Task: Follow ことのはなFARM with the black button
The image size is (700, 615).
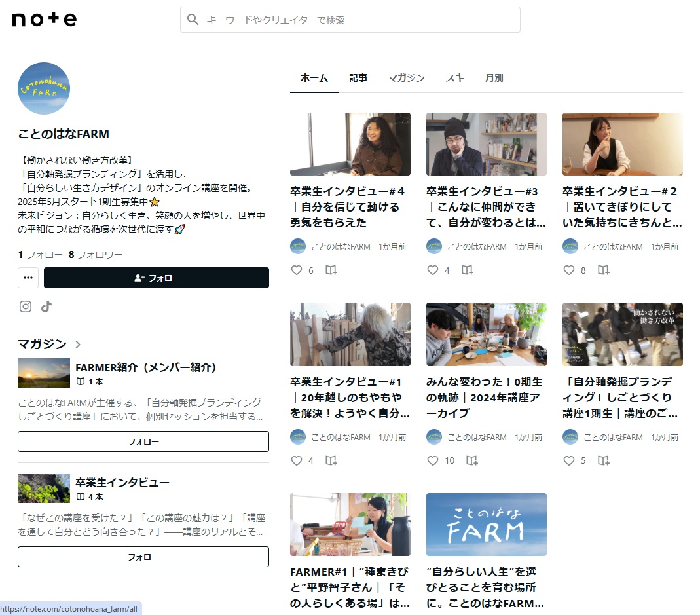Action: pos(157,278)
